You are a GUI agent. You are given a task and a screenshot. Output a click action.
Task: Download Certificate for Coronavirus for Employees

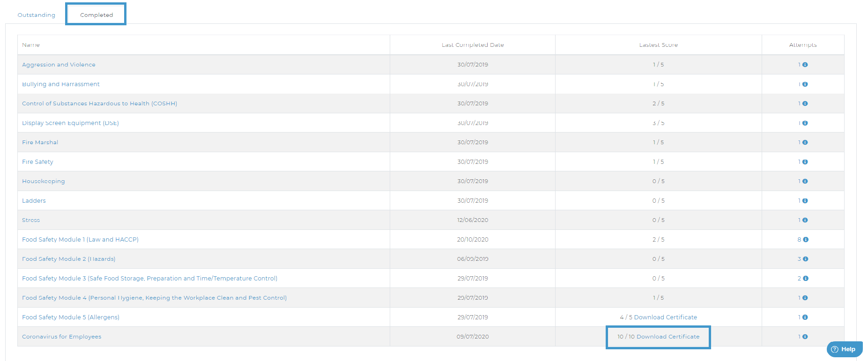click(668, 337)
